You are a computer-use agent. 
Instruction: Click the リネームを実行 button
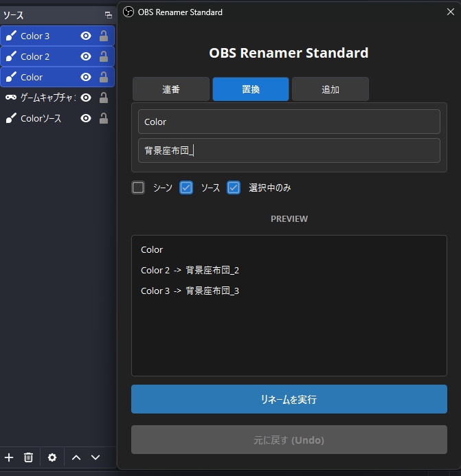coord(289,399)
